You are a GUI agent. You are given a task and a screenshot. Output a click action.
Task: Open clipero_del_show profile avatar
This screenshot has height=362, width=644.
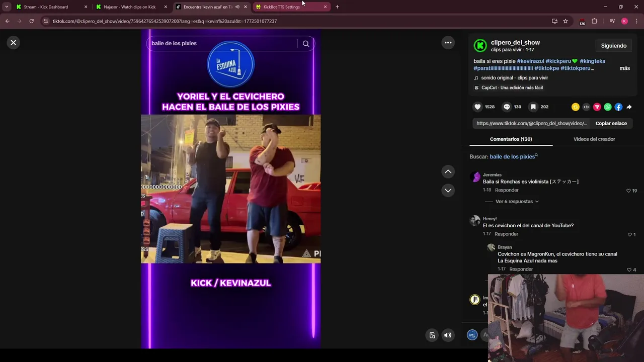(480, 46)
